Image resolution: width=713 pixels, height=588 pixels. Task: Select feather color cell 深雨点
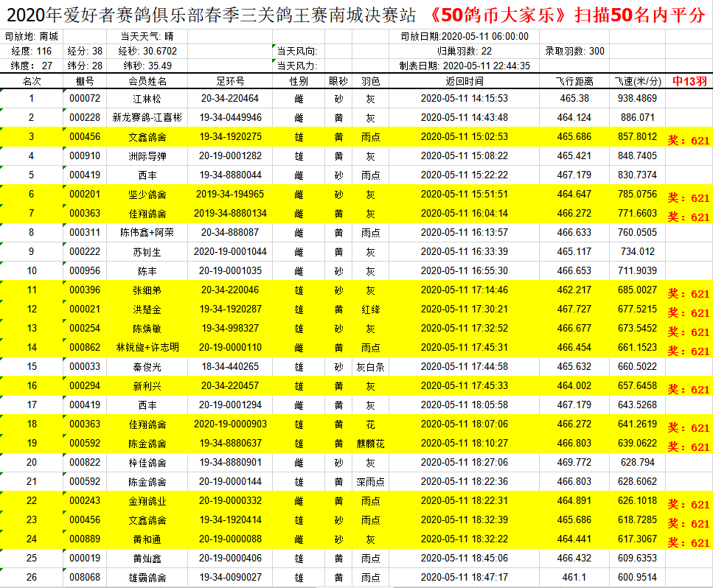(x=371, y=482)
